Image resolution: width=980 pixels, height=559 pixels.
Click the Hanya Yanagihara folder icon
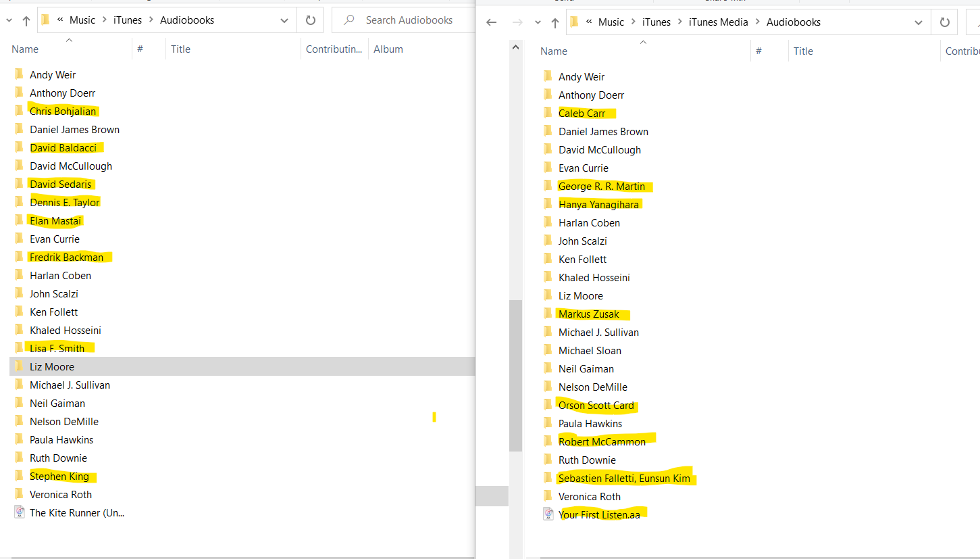coord(548,204)
